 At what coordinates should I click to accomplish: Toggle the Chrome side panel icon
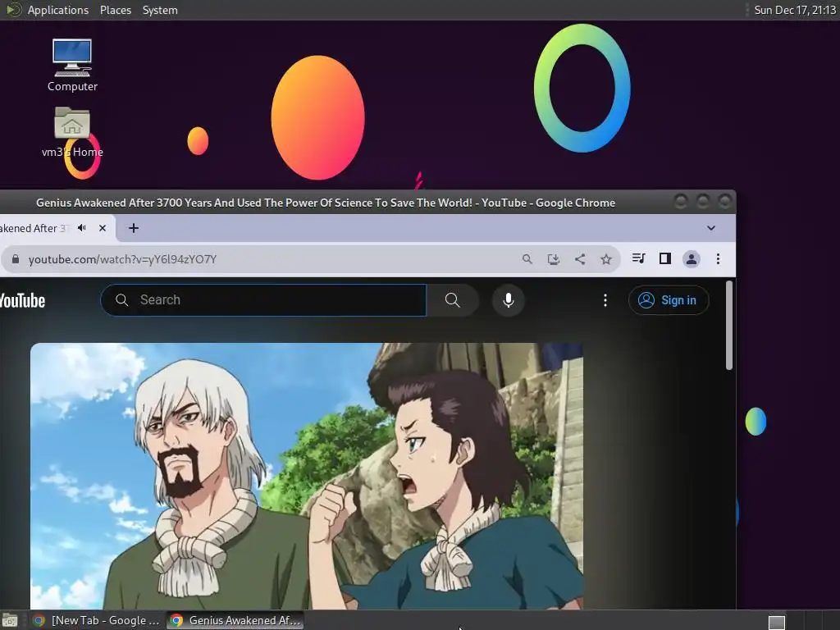[664, 258]
